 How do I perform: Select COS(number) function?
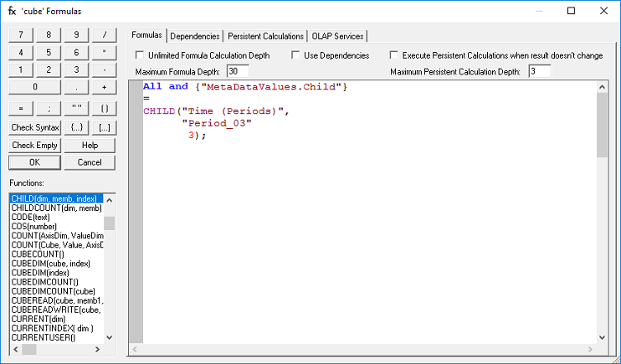point(56,227)
